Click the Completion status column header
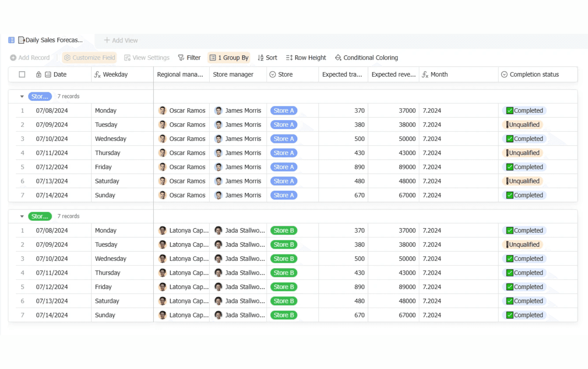588x369 pixels. pos(538,75)
